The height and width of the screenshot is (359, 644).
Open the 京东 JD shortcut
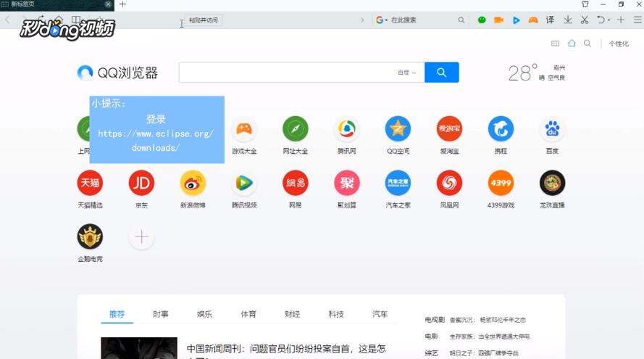[141, 183]
